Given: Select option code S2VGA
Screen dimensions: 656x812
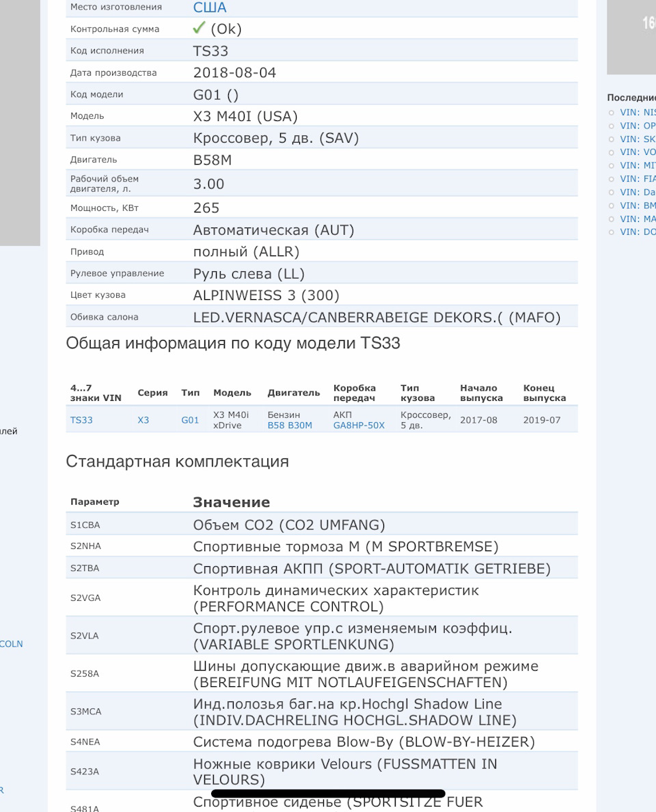Looking at the screenshot, I should (x=85, y=598).
